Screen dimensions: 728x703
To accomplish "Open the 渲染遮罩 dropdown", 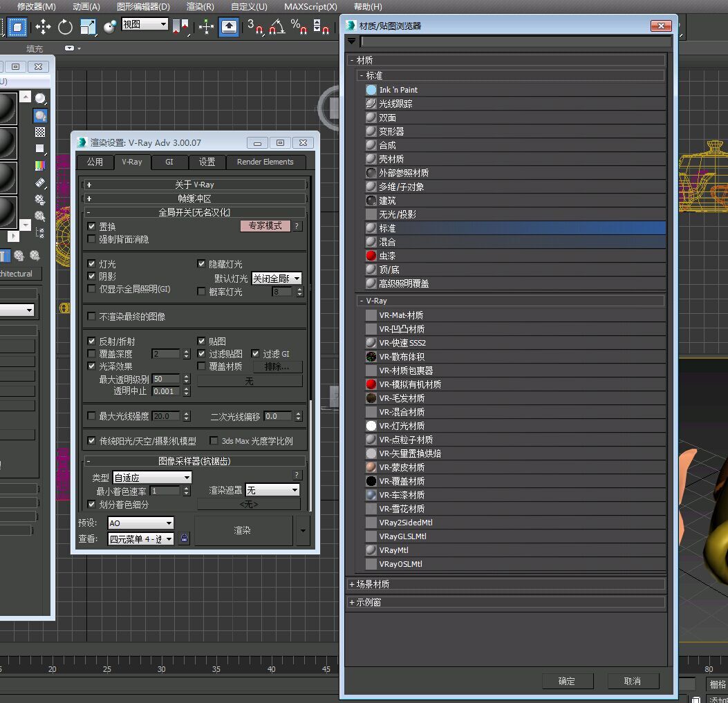I will 272,490.
